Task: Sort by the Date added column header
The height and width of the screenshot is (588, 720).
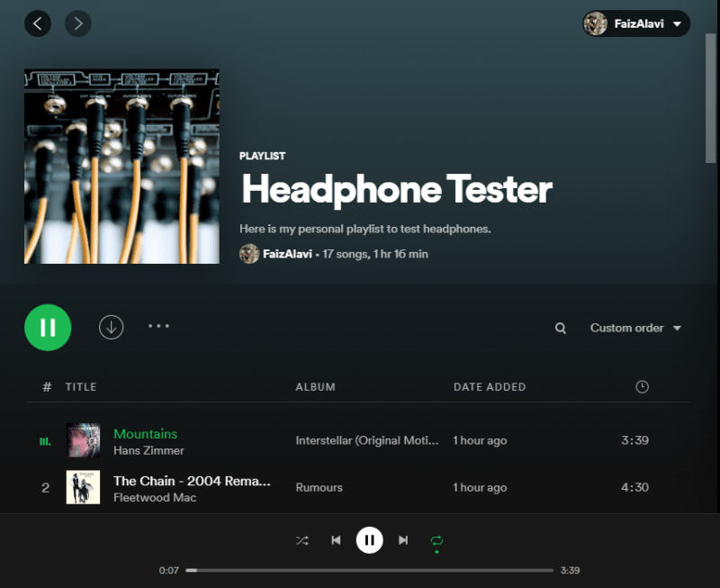Action: click(489, 386)
